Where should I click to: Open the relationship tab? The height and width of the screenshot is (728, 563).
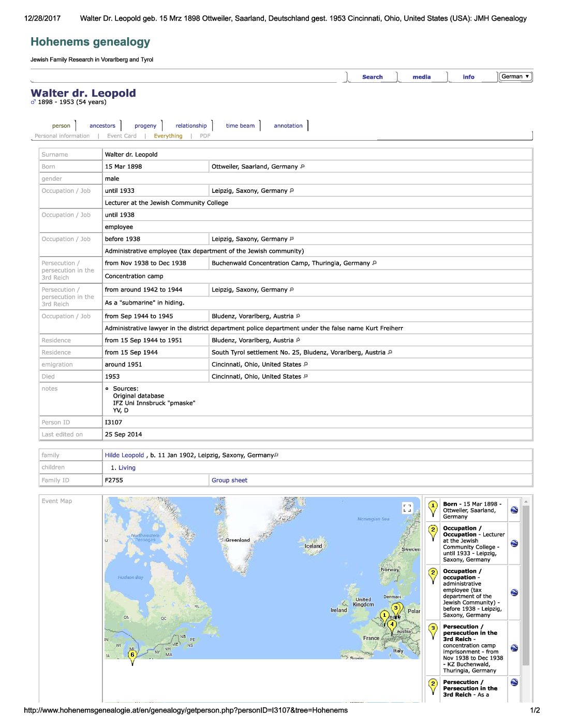pos(191,126)
